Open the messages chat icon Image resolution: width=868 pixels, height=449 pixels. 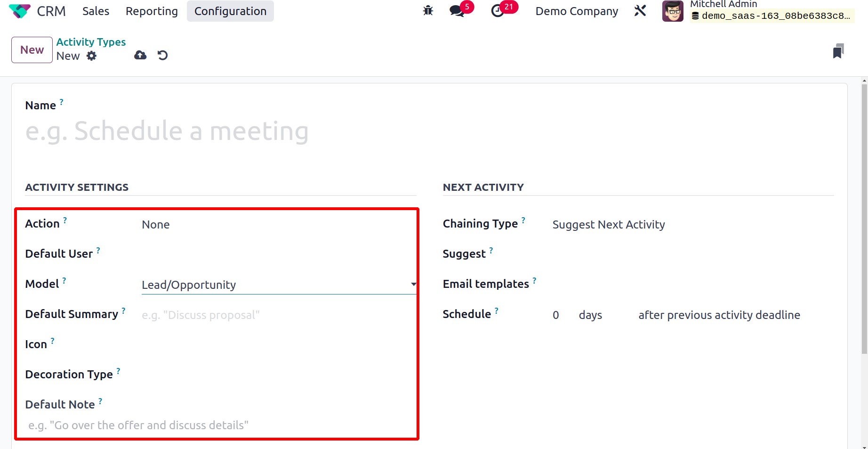click(457, 10)
